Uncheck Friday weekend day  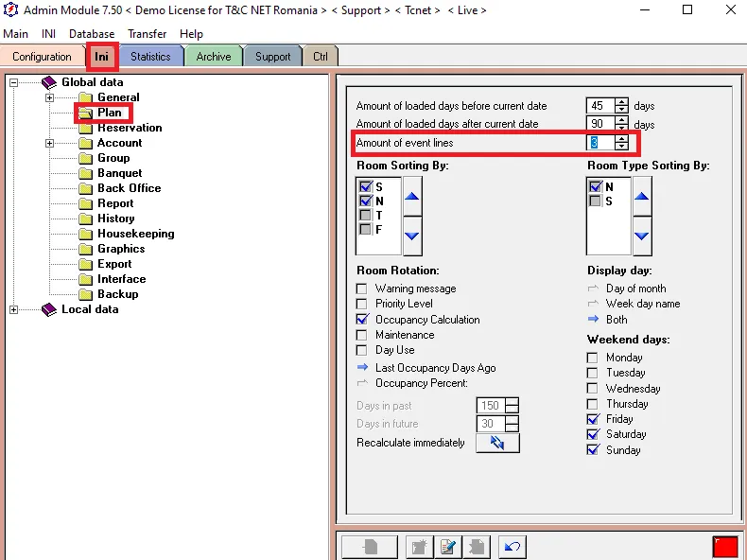click(593, 419)
